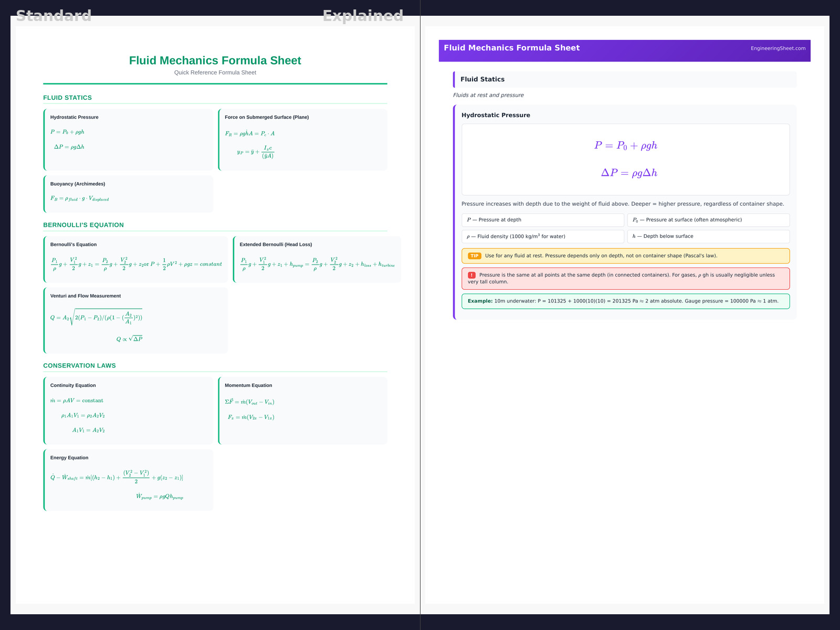Screen dimensions: 840x630
Task: Click the orange TIP badge
Action: click(x=474, y=256)
